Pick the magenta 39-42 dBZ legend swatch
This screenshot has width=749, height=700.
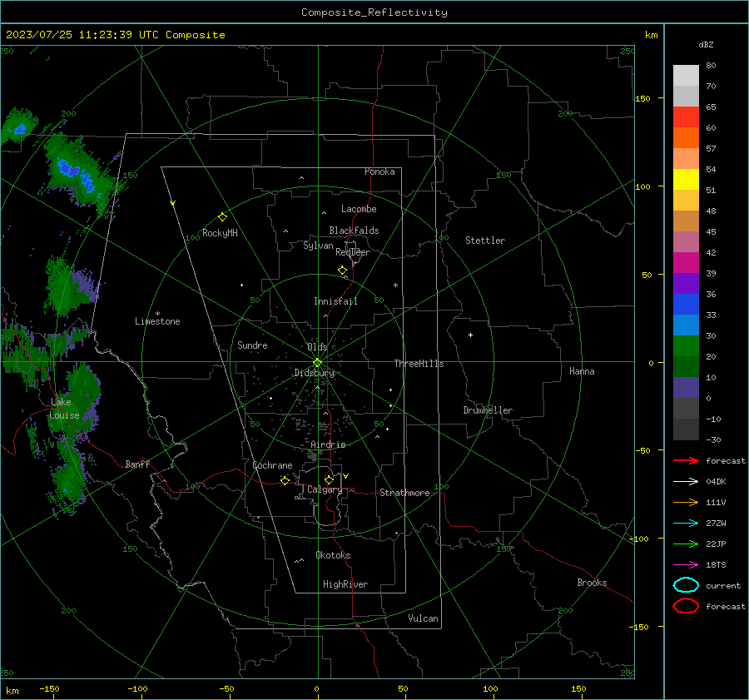686,263
